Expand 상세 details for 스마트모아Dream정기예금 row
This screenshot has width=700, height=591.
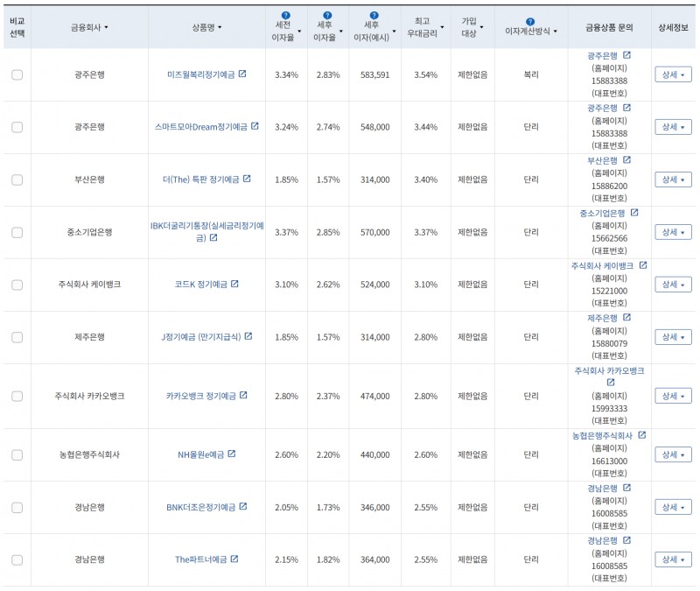(x=673, y=127)
